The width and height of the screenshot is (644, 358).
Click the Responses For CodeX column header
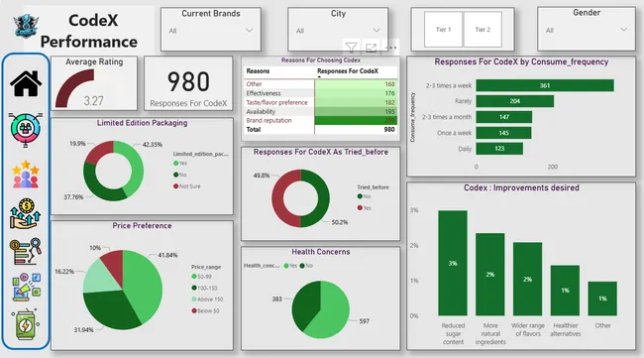click(x=348, y=71)
